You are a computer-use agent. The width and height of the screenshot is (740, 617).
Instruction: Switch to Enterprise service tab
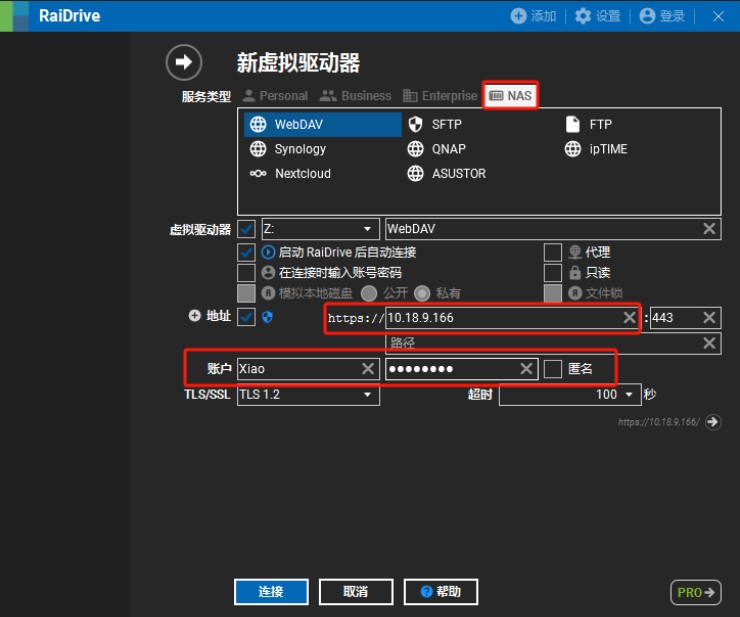[x=440, y=96]
